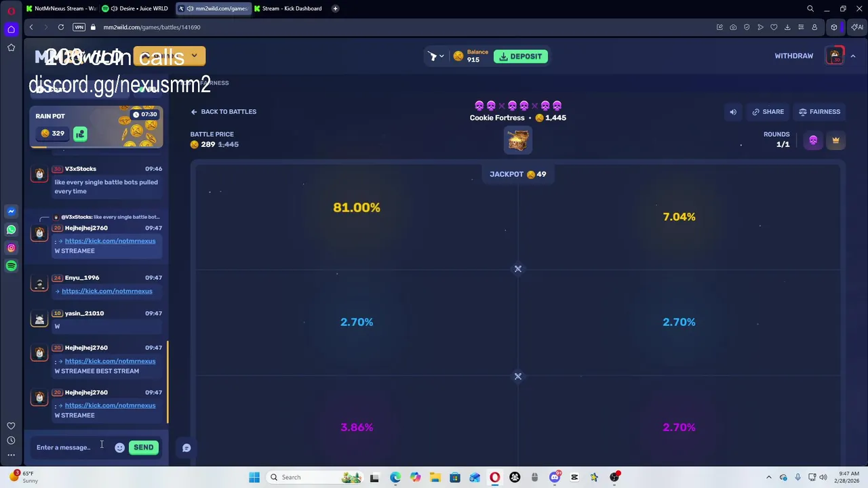Click the SHARE button
Image resolution: width=868 pixels, height=488 pixels.
[768, 112]
